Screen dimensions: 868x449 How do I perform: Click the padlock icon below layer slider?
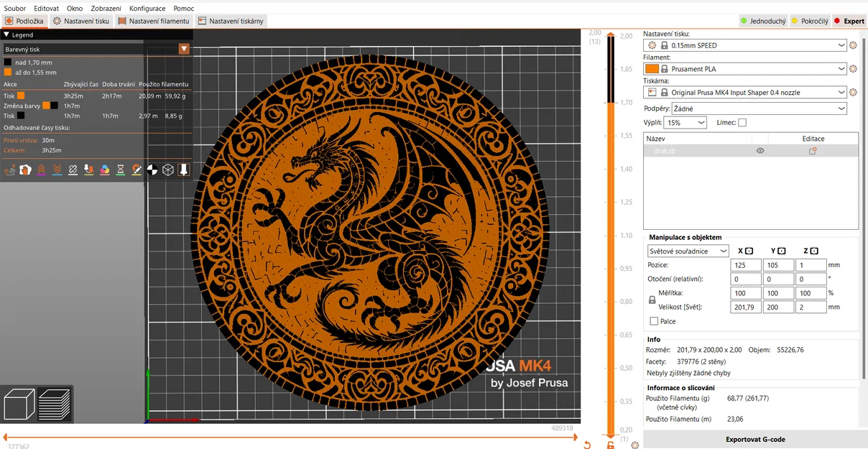(x=611, y=445)
